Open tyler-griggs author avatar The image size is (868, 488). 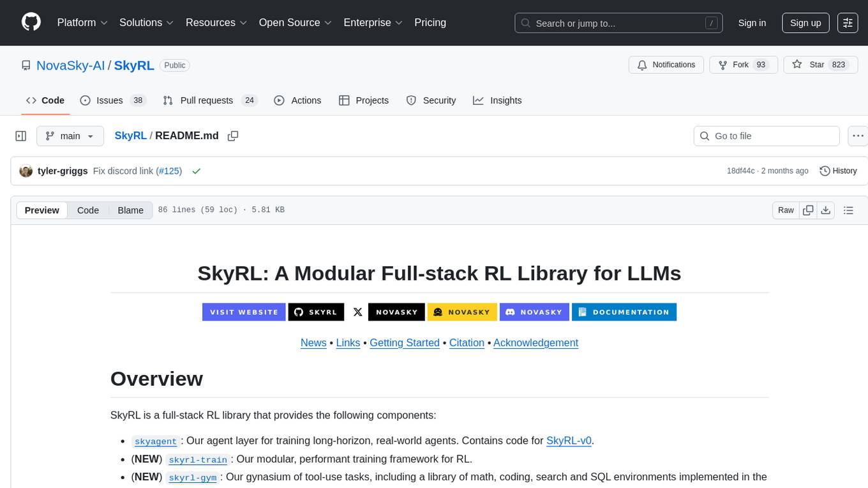click(x=26, y=171)
